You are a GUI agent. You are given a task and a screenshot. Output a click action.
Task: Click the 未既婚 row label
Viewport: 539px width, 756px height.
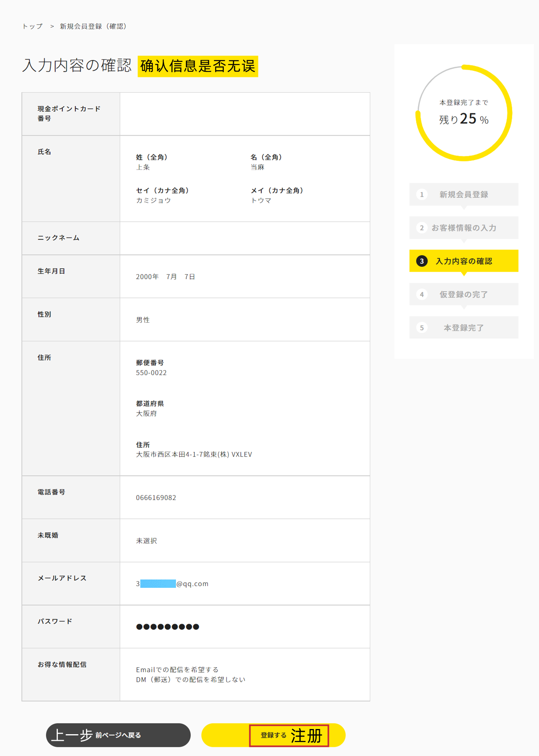coord(48,535)
